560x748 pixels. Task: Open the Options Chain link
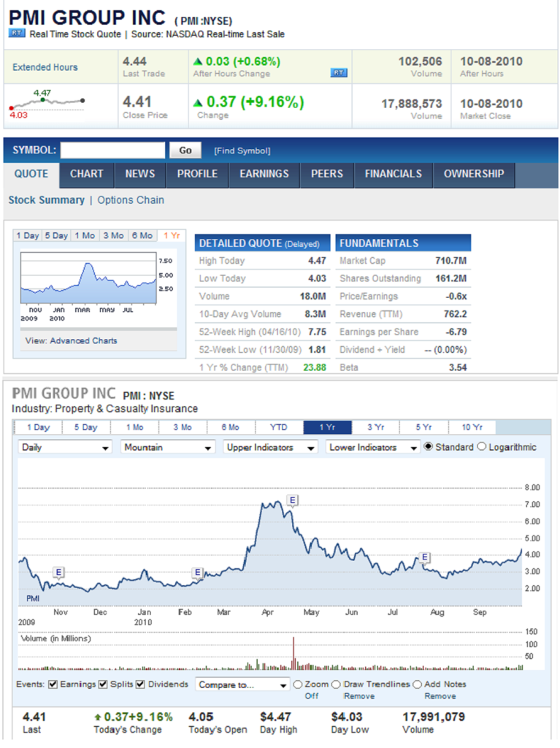pyautogui.click(x=131, y=200)
